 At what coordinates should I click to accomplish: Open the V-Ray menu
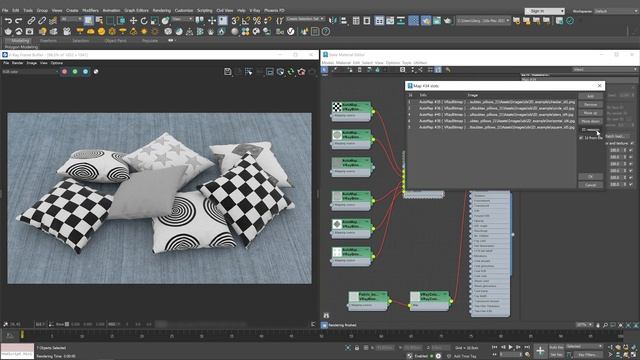pos(254,10)
